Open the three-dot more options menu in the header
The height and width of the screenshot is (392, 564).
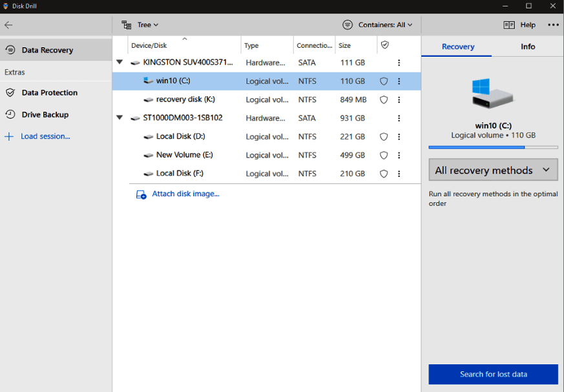click(553, 25)
